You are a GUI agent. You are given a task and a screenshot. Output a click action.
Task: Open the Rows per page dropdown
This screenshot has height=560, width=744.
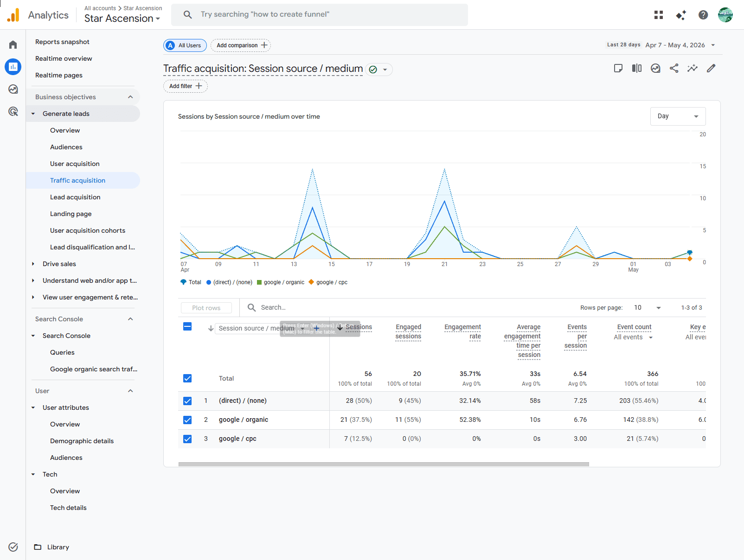[x=648, y=308]
